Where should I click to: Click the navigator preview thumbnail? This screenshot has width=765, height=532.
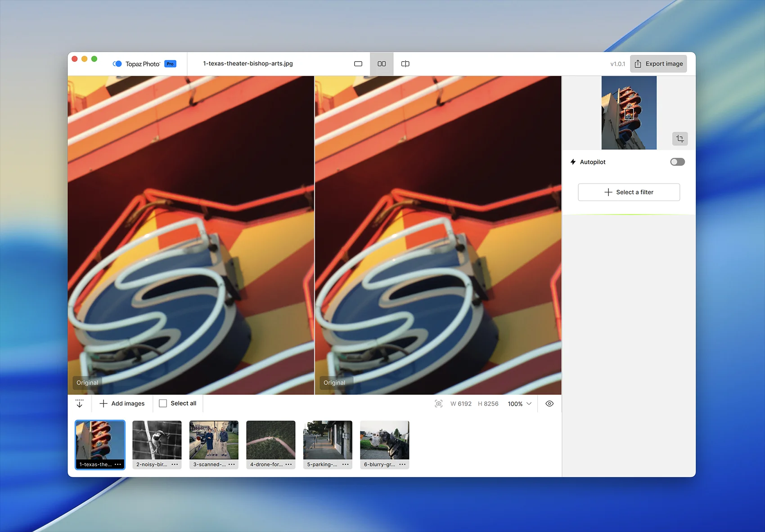point(629,112)
